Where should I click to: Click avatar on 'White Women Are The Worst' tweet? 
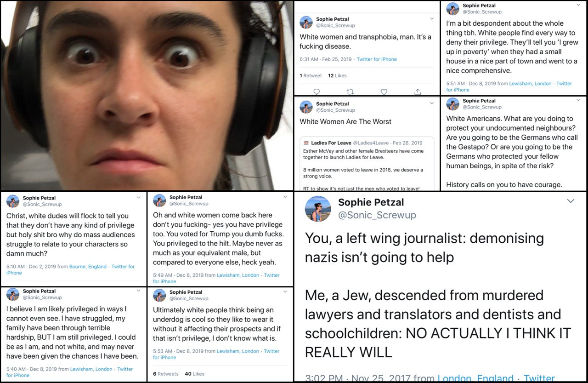coord(306,107)
